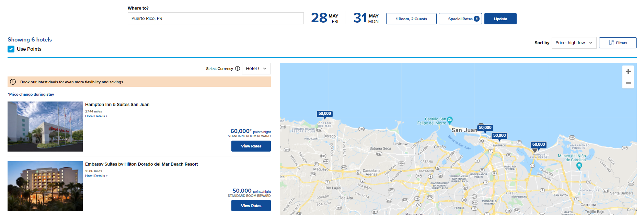Image resolution: width=644 pixels, height=215 pixels.
Task: Zoom out on the map with the minus icon
Action: pyautogui.click(x=628, y=83)
